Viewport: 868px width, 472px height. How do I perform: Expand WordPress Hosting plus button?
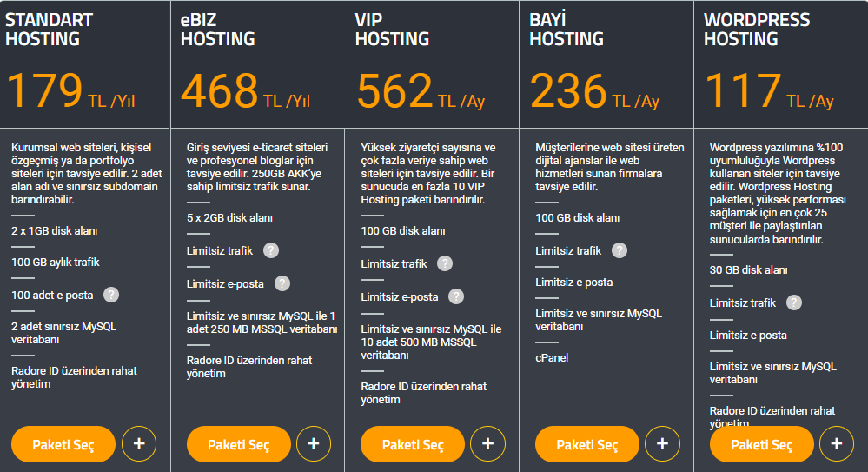pos(837,443)
